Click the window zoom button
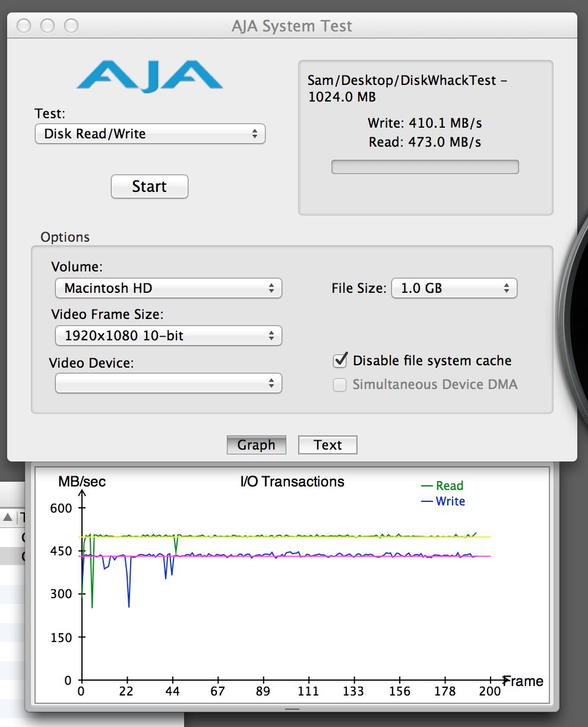The image size is (588, 727). pyautogui.click(x=71, y=26)
